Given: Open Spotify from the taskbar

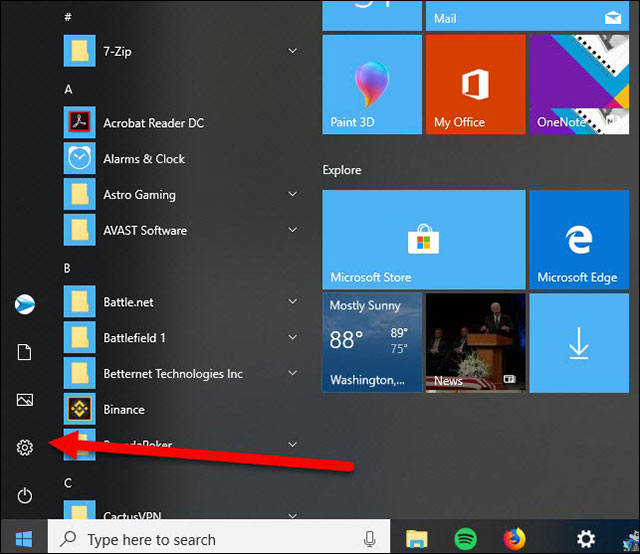Looking at the screenshot, I should pyautogui.click(x=465, y=539).
